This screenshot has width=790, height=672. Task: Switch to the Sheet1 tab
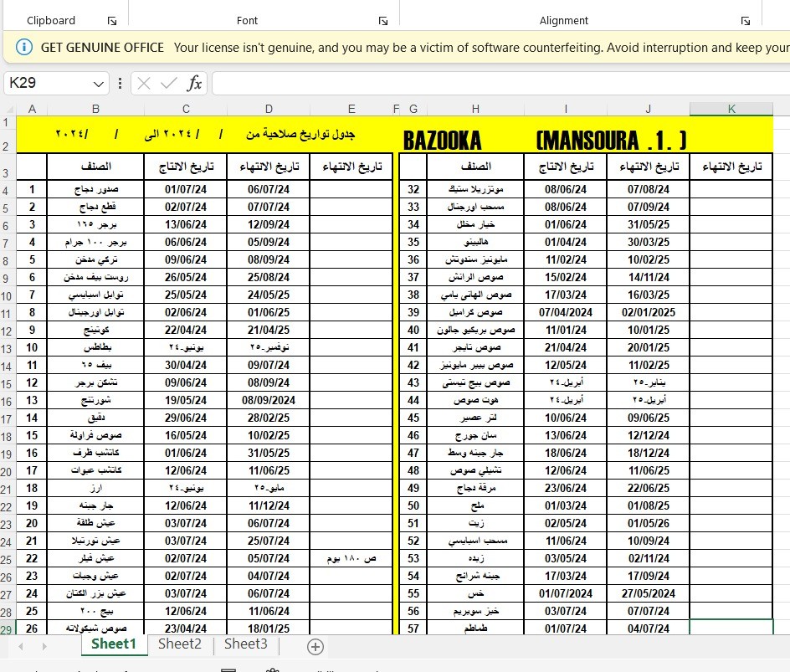114,644
